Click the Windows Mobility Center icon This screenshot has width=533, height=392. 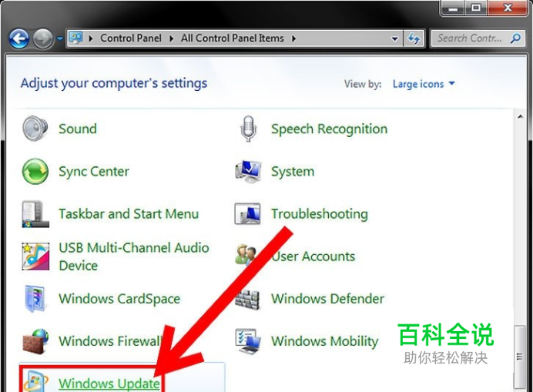(248, 341)
